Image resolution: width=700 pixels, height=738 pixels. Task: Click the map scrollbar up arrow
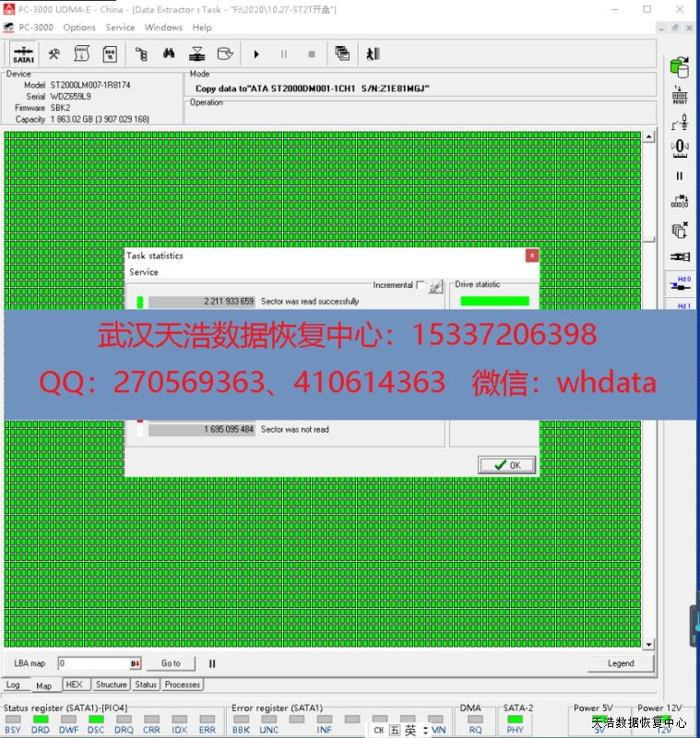[x=648, y=137]
